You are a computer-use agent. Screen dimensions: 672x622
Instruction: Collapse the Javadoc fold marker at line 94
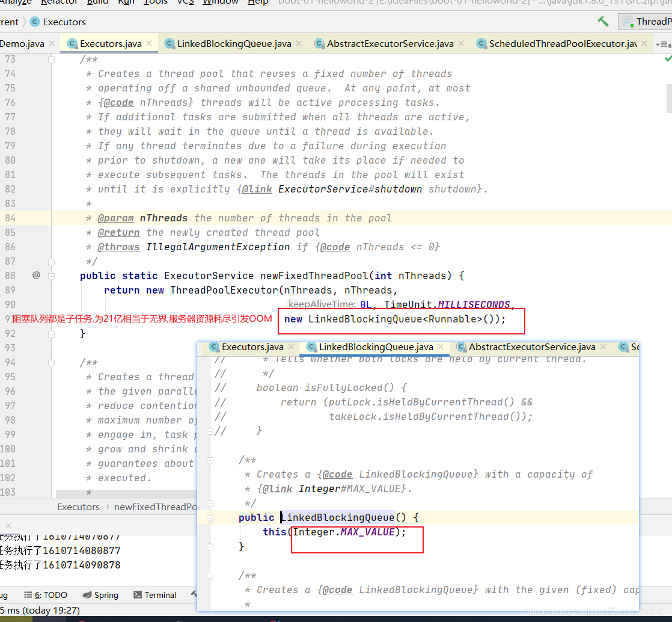pyautogui.click(x=52, y=363)
